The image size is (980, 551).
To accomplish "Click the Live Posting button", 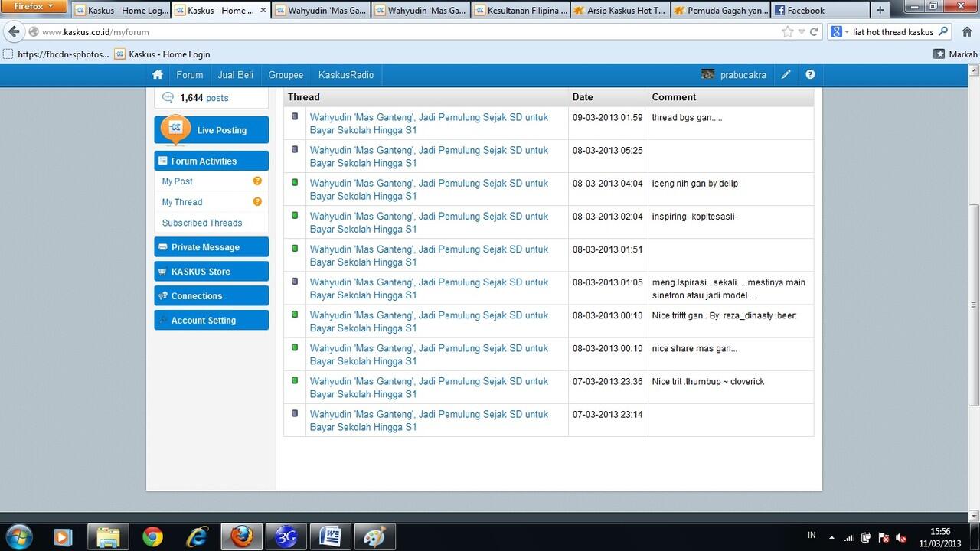I will (211, 130).
